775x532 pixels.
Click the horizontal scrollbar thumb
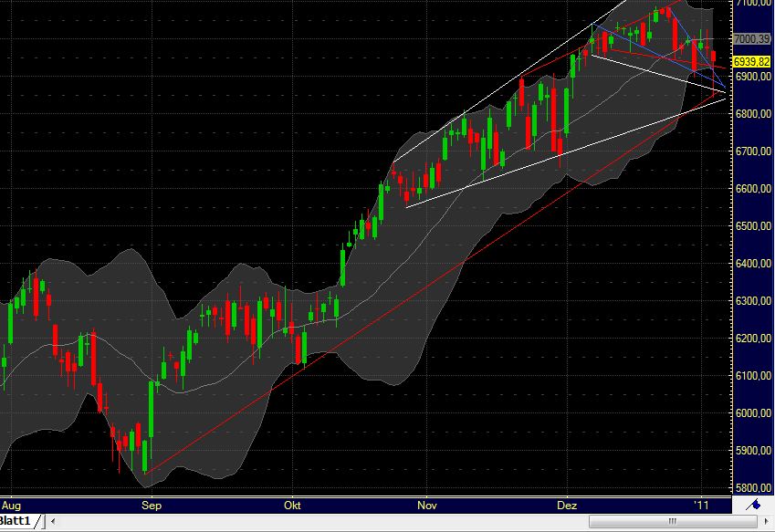pyautogui.click(x=672, y=521)
